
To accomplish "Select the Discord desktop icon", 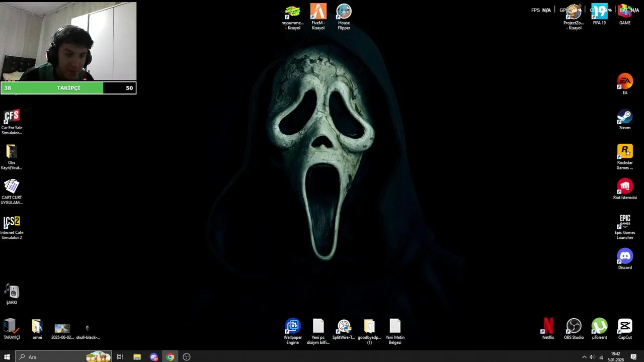I will pos(625,259).
